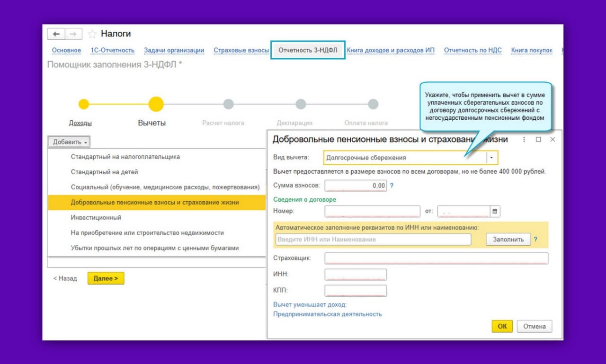Focus the Сумма взносов amount field
The image size is (606, 364).
click(x=356, y=186)
